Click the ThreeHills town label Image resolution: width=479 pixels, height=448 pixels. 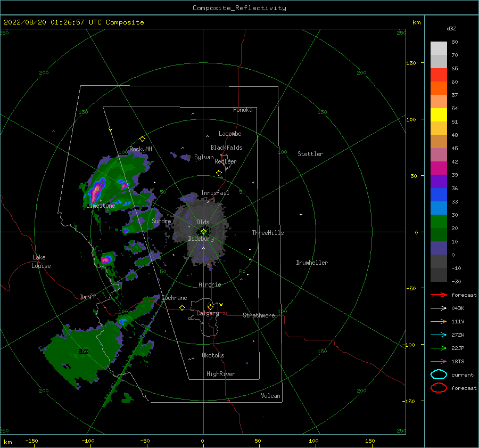268,233
